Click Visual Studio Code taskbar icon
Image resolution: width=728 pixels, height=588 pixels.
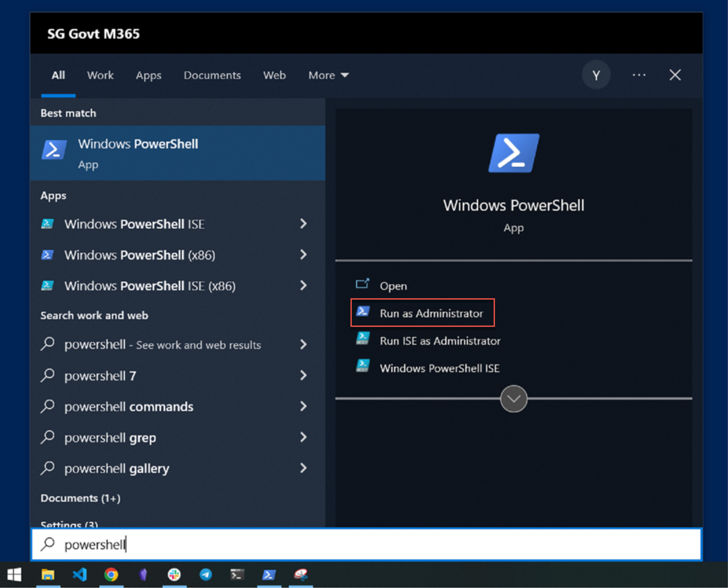(80, 575)
